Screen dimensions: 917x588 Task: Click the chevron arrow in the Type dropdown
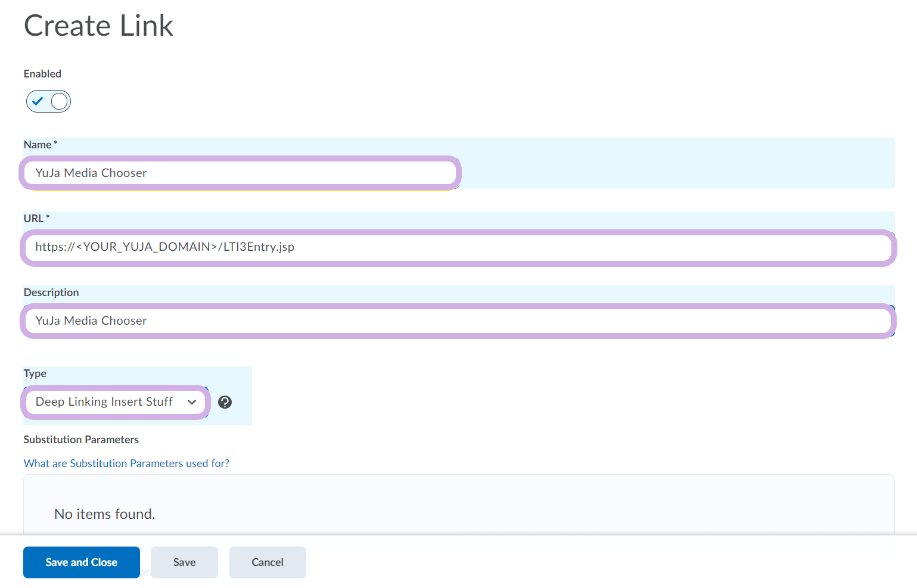click(x=192, y=402)
